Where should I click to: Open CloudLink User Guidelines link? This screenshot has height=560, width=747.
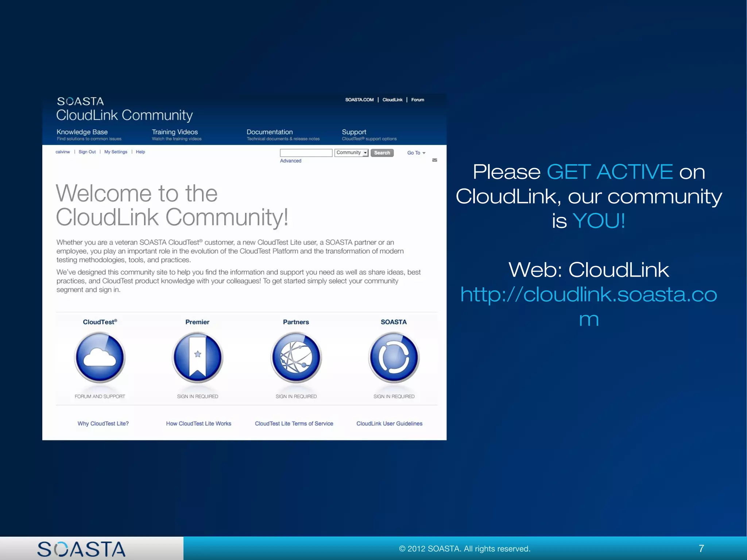[x=389, y=424]
